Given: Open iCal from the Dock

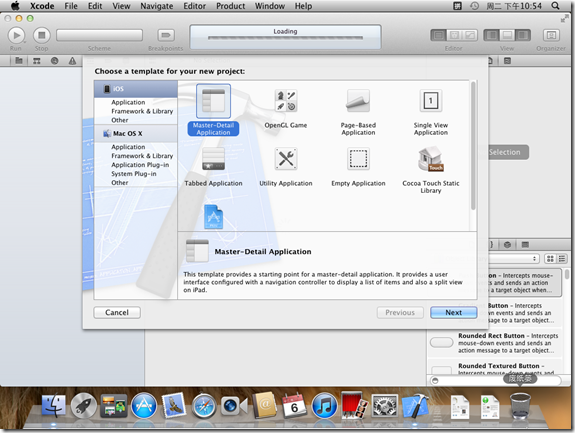Looking at the screenshot, I should click(294, 406).
